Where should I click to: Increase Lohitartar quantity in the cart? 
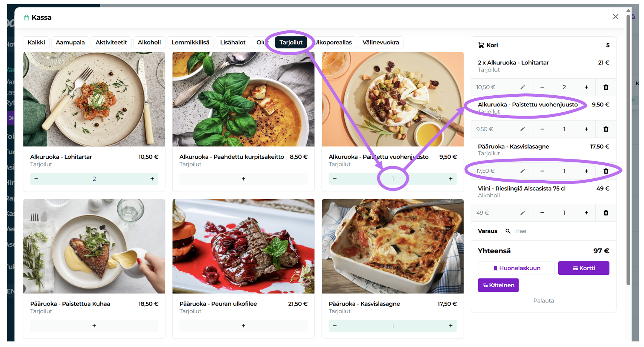(586, 87)
